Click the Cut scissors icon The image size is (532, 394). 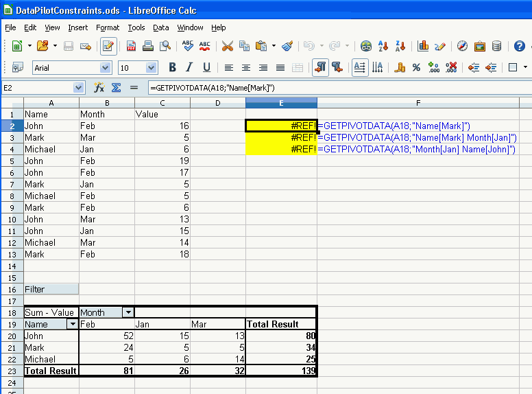click(x=227, y=46)
